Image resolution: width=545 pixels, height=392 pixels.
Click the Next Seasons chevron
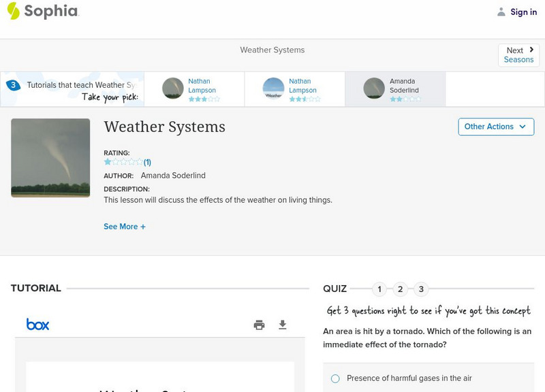tap(530, 48)
